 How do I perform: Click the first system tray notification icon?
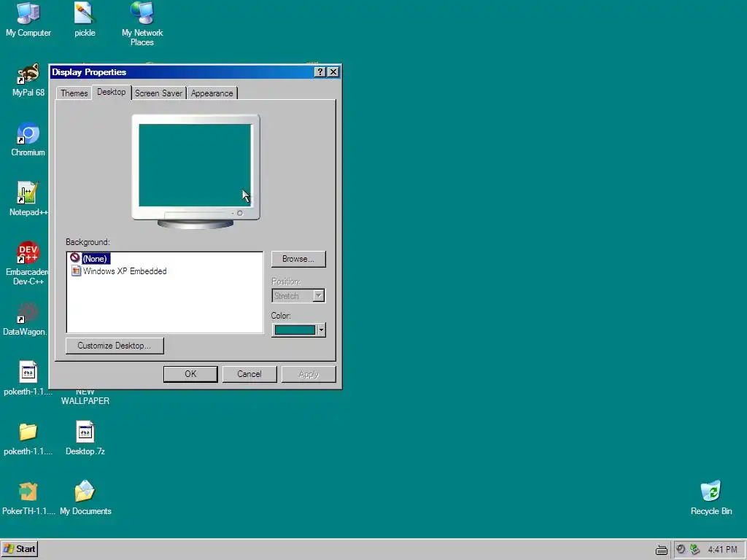tap(681, 549)
